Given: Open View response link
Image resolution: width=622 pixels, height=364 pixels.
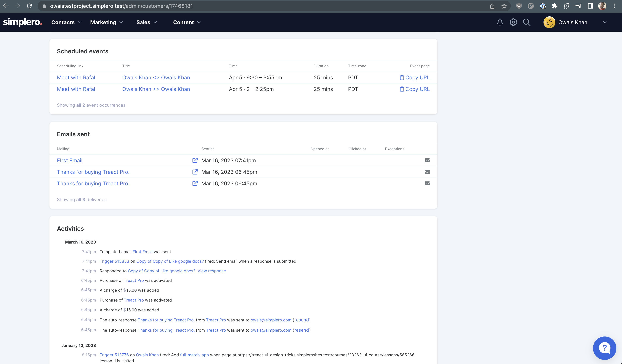Looking at the screenshot, I should coord(211,271).
